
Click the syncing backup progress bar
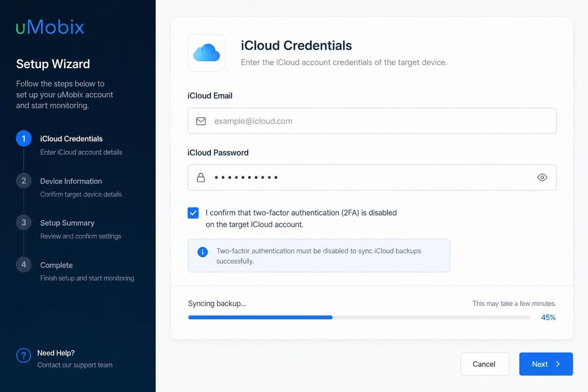click(359, 317)
